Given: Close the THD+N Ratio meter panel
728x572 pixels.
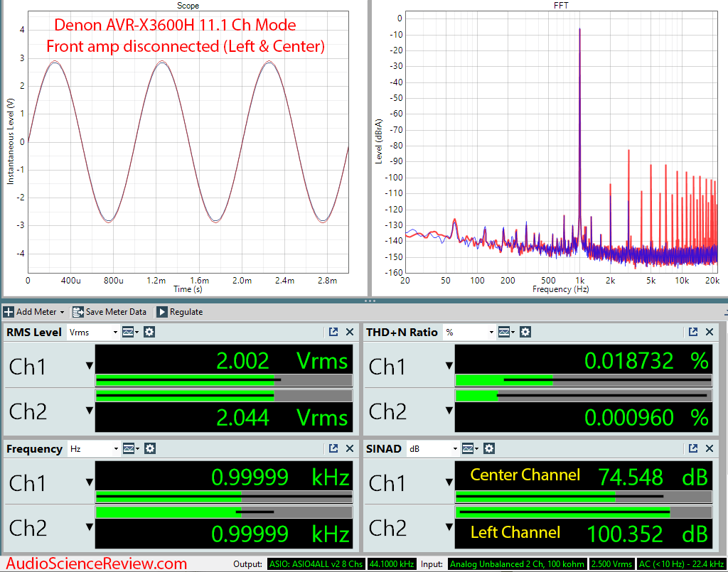Looking at the screenshot, I should tap(709, 332).
